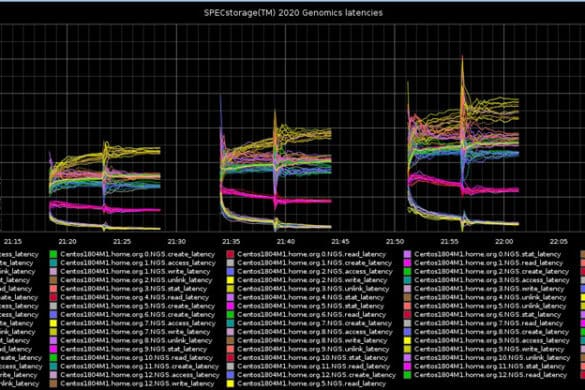Image resolution: width=585 pixels, height=390 pixels.
Task: Click the 21:25 time axis label
Action: [x=122, y=241]
